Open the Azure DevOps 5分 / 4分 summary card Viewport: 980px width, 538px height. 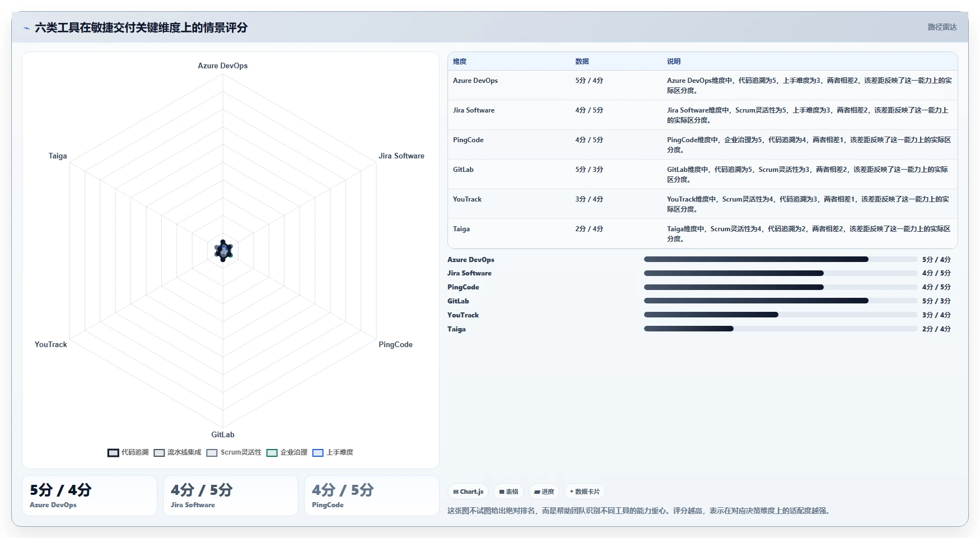tap(90, 495)
